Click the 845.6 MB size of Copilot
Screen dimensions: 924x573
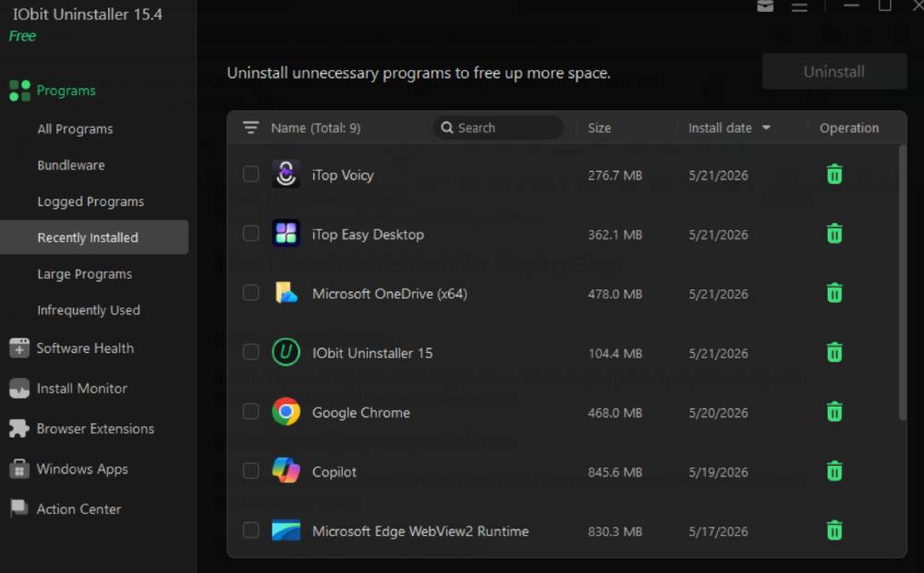click(x=614, y=472)
